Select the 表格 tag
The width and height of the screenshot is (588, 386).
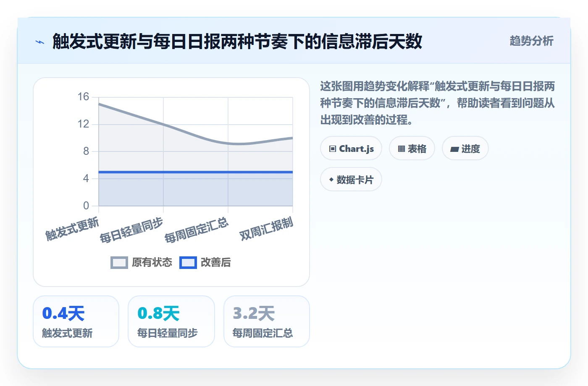click(412, 149)
